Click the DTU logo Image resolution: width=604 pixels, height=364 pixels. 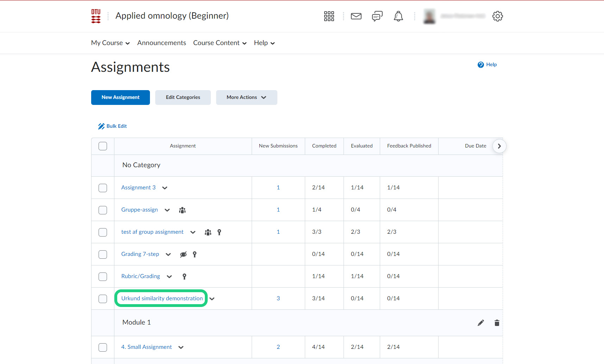pyautogui.click(x=96, y=16)
